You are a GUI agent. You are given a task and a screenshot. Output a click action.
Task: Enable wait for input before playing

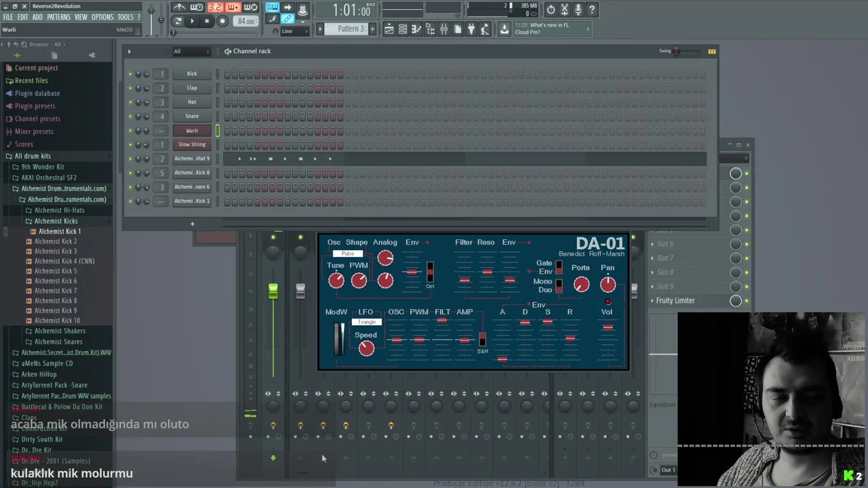(x=197, y=7)
